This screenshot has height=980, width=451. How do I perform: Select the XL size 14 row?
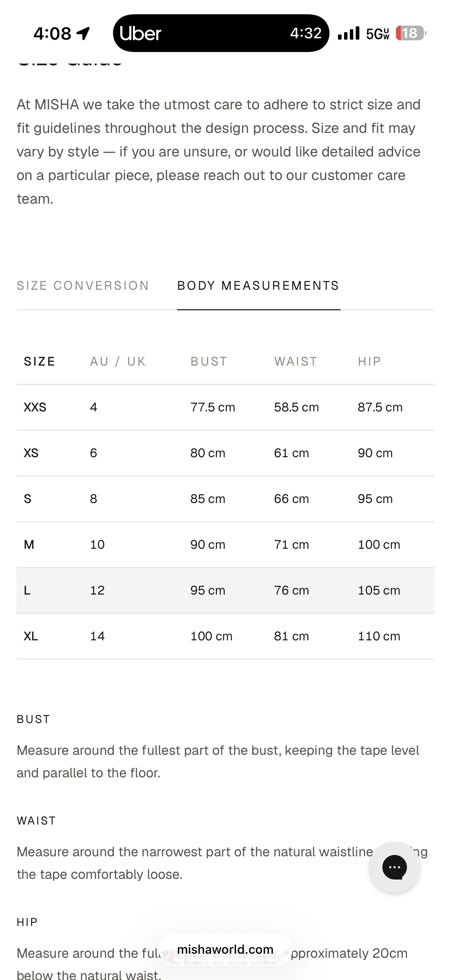pos(225,636)
